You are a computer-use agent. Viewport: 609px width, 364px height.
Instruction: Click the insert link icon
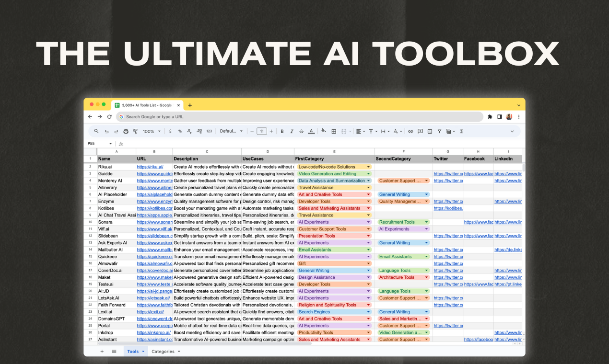coord(410,131)
